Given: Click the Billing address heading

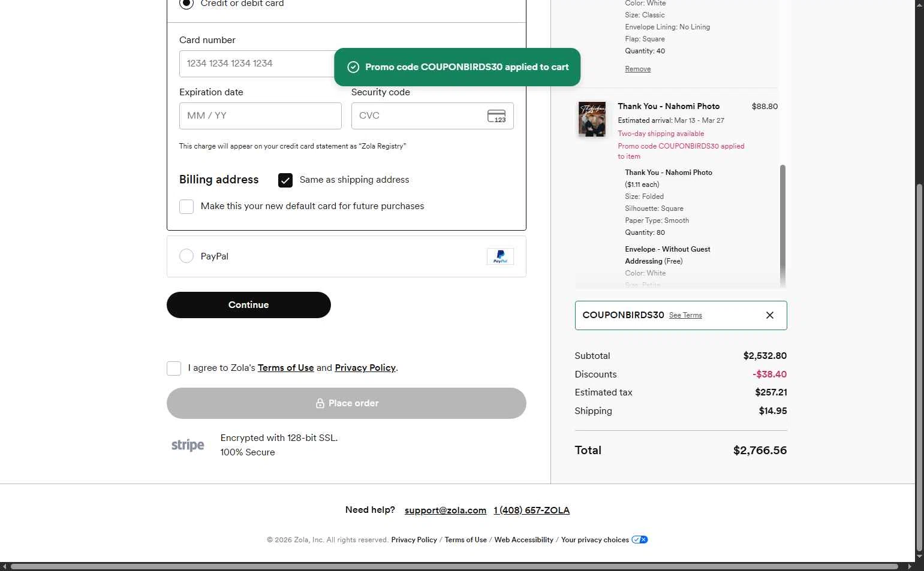Looking at the screenshot, I should pyautogui.click(x=219, y=180).
